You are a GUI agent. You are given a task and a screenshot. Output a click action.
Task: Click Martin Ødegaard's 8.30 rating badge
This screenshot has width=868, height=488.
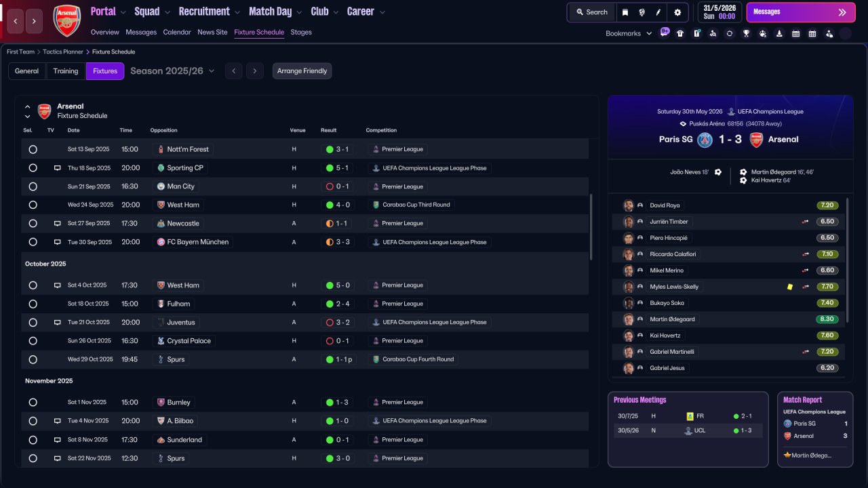pos(827,319)
